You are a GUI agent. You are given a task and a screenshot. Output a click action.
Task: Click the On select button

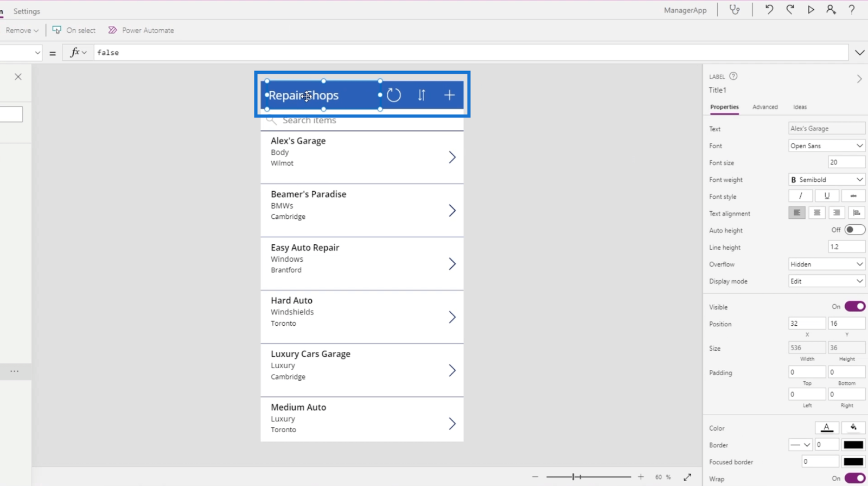tap(74, 30)
